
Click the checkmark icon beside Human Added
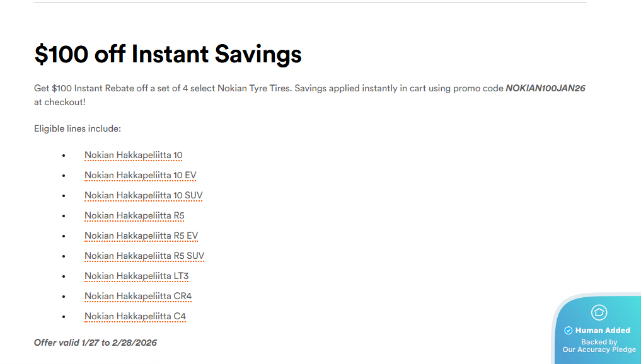(x=568, y=331)
